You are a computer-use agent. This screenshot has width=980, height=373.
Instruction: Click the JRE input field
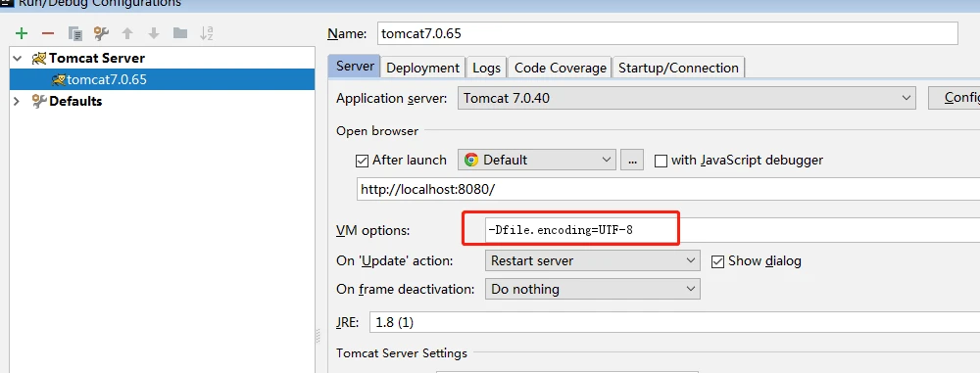click(674, 322)
